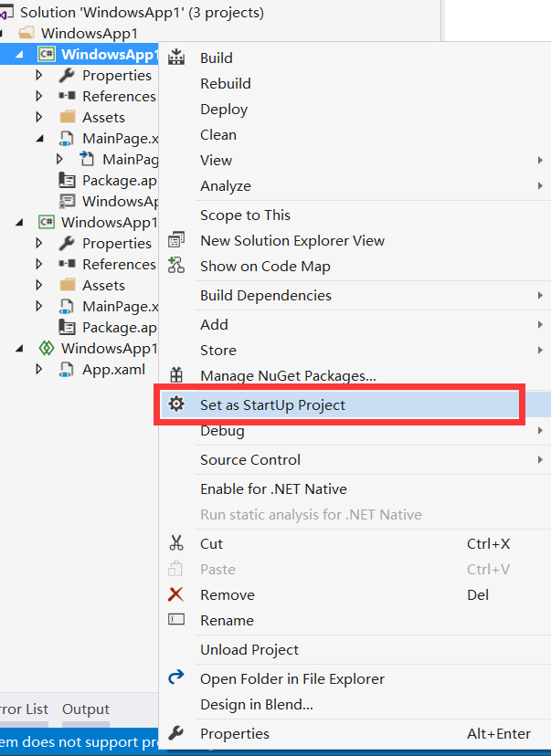Expand the first Assets folder node
The image size is (551, 756).
pos(39,117)
